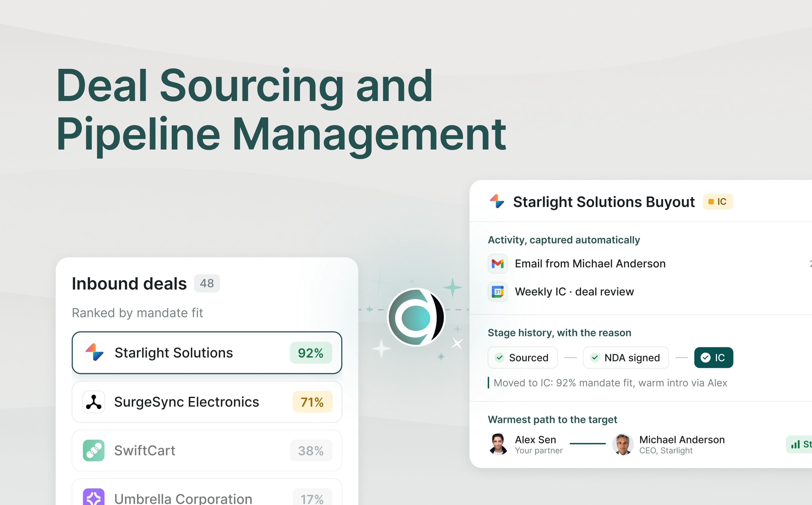Screen dimensions: 812x505
Task: Click the Inbound deals heading
Action: (129, 284)
